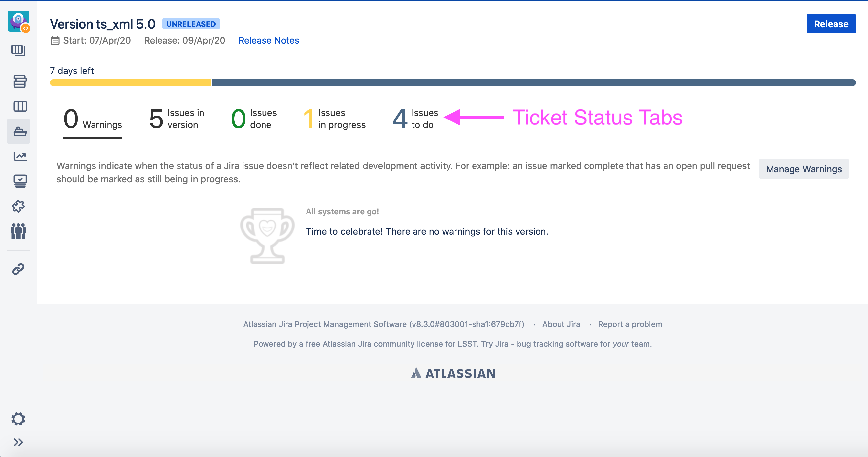Open the Active sprints columns icon
Screen dimensions: 868x457
point(20,106)
